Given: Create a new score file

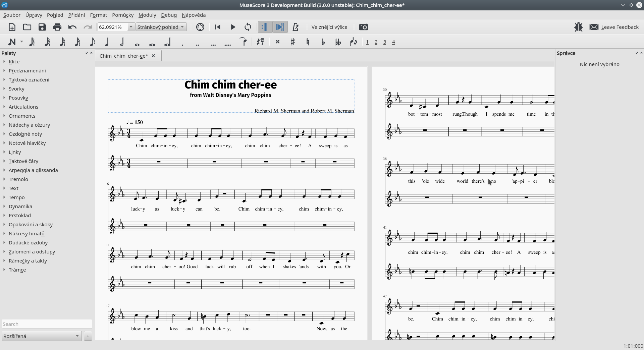Looking at the screenshot, I should [12, 27].
